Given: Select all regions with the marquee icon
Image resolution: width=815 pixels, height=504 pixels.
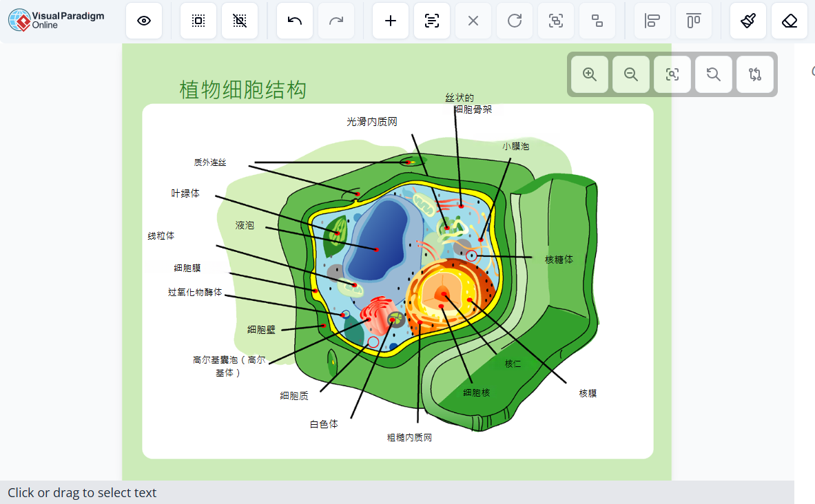Looking at the screenshot, I should pos(198,21).
